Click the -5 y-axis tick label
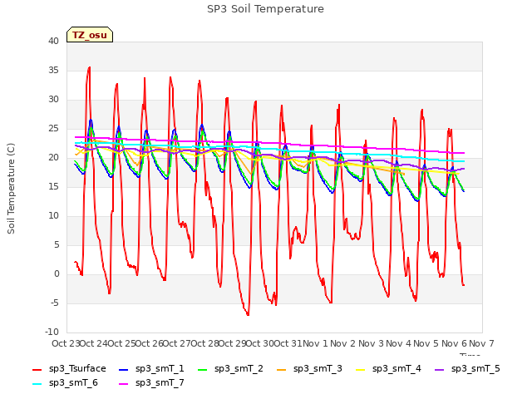The width and height of the screenshot is (532, 399). (x=55, y=303)
